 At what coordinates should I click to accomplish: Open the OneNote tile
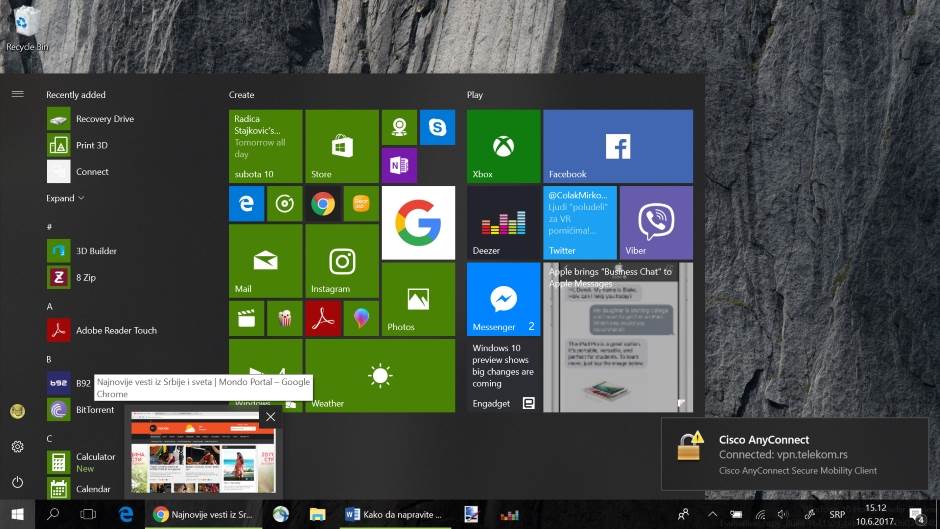(x=399, y=165)
